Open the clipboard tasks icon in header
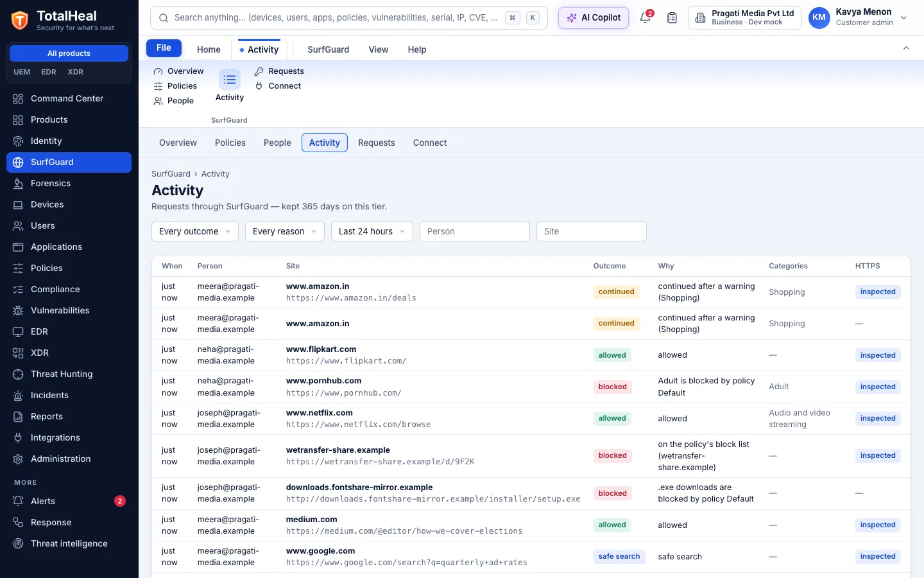Viewport: 924px width, 578px height. [672, 18]
